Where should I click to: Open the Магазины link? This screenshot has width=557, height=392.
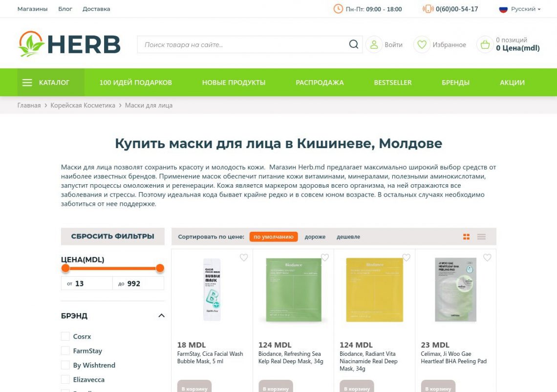(x=32, y=9)
